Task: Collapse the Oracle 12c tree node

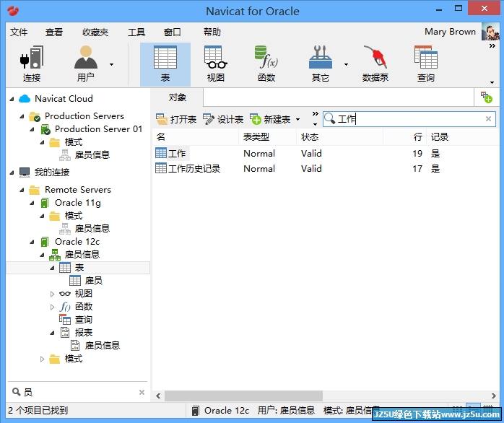Action: (32, 242)
